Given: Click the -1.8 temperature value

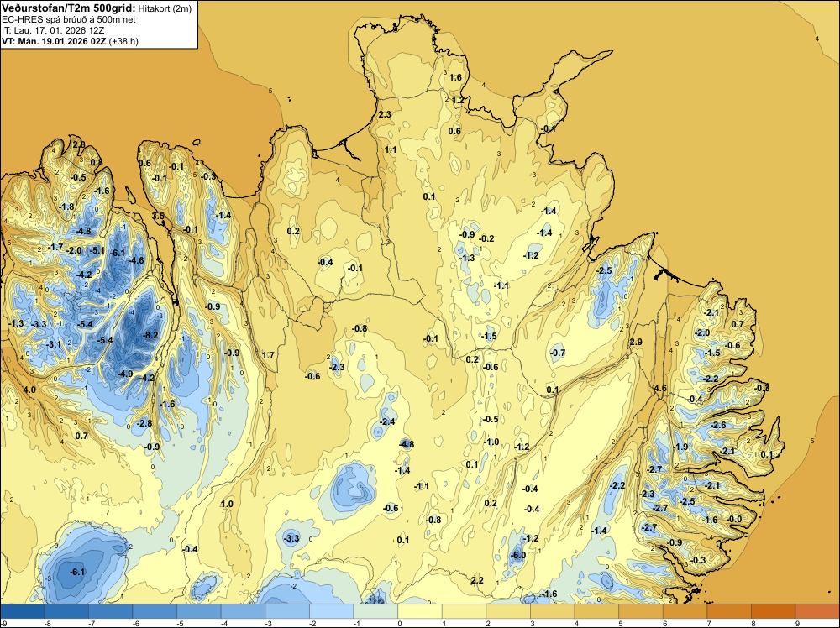Looking at the screenshot, I should [66, 207].
